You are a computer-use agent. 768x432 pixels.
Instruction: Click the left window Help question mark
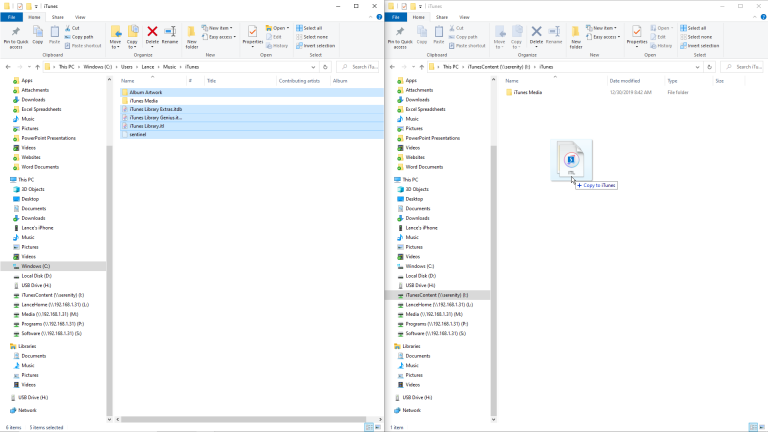point(379,17)
